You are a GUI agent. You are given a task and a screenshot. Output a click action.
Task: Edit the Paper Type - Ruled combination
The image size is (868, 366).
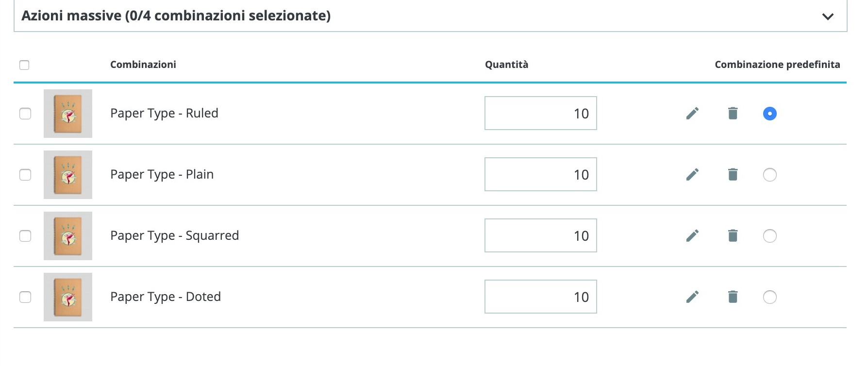point(692,113)
